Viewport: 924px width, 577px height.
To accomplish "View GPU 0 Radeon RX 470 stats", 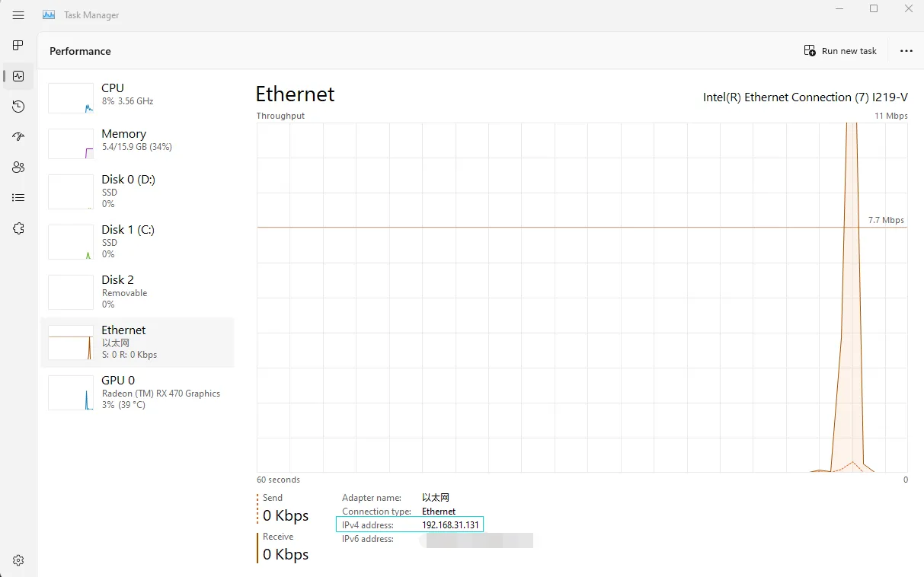I will tap(137, 392).
